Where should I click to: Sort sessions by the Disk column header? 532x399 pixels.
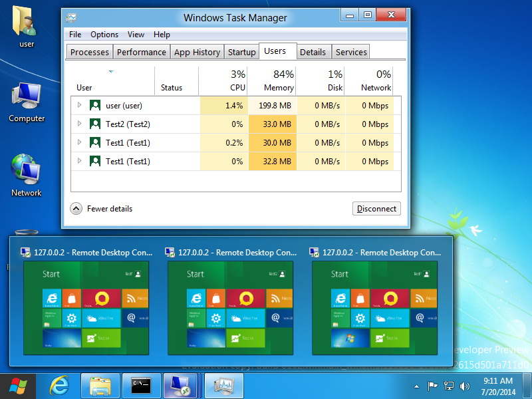[x=321, y=81]
